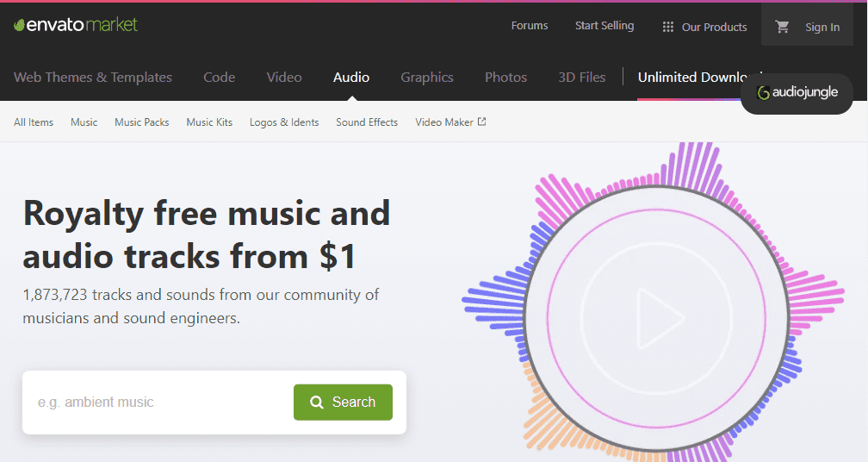
Task: Click the green Search button
Action: tap(343, 402)
